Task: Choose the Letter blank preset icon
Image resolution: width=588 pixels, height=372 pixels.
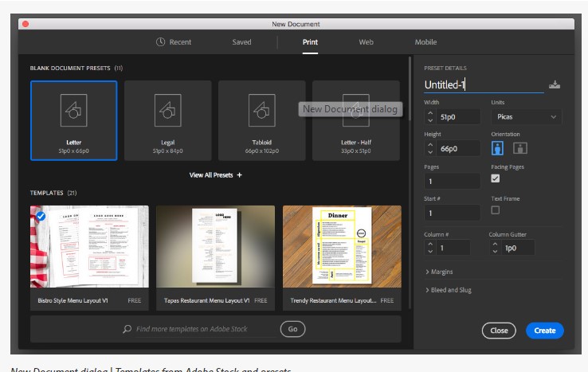Action: [73, 112]
